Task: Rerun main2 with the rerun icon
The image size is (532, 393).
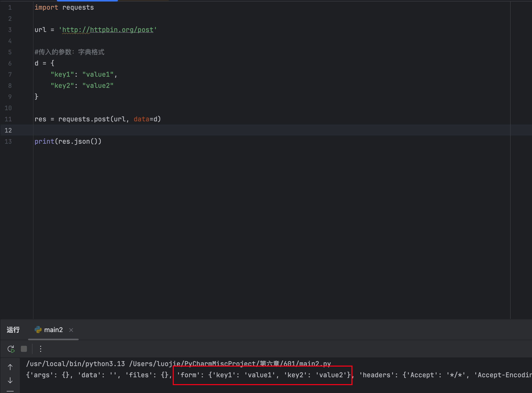Action: coord(11,349)
